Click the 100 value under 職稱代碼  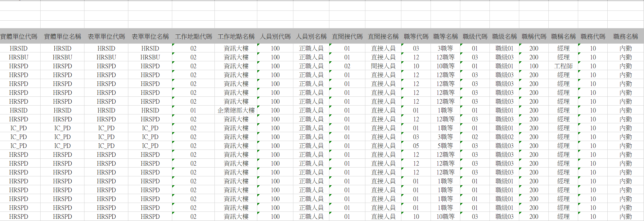[534, 66]
